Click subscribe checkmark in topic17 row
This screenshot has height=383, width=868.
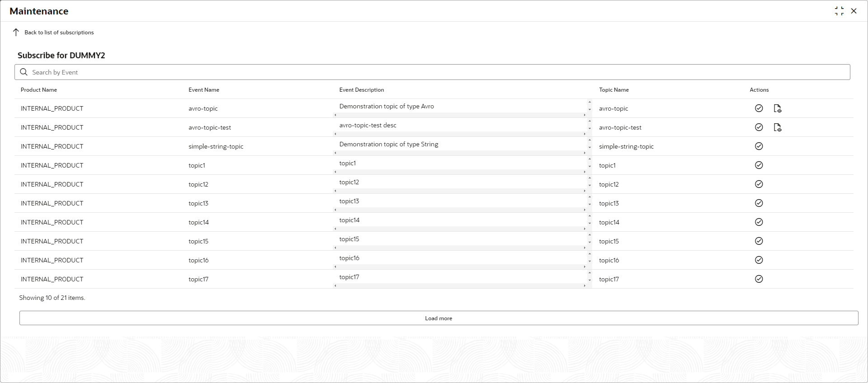759,279
